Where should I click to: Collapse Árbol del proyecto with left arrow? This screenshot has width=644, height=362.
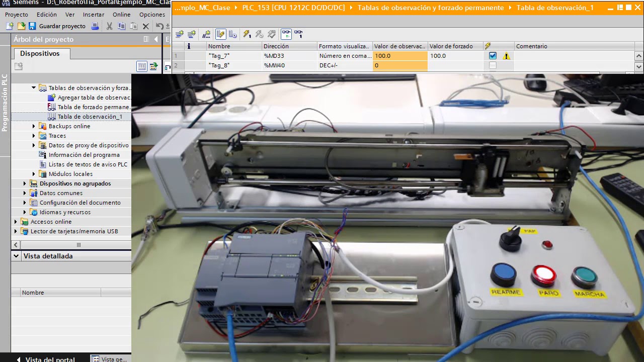(156, 39)
